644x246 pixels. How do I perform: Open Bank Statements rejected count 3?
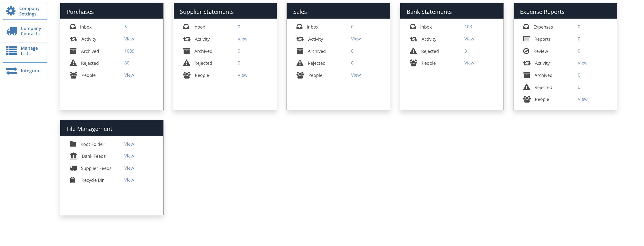click(x=466, y=51)
